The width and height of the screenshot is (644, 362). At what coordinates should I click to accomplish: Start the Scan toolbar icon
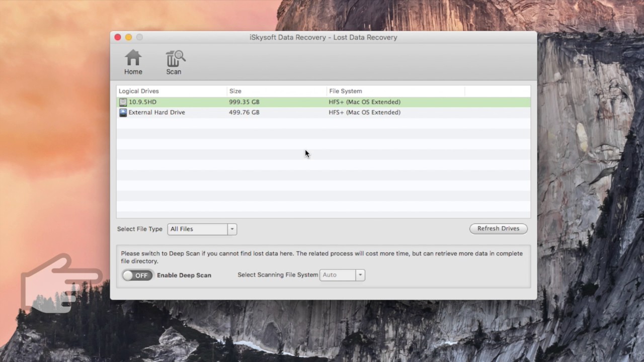[x=175, y=62]
